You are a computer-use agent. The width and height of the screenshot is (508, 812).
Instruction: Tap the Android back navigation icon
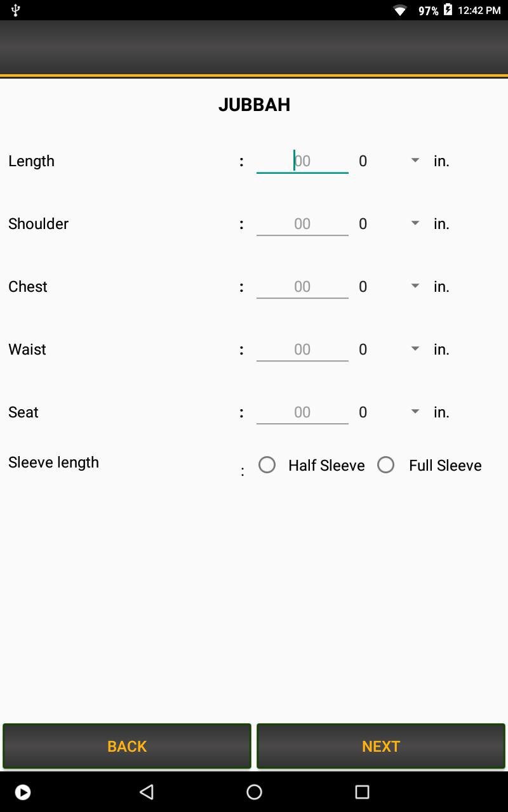(147, 792)
